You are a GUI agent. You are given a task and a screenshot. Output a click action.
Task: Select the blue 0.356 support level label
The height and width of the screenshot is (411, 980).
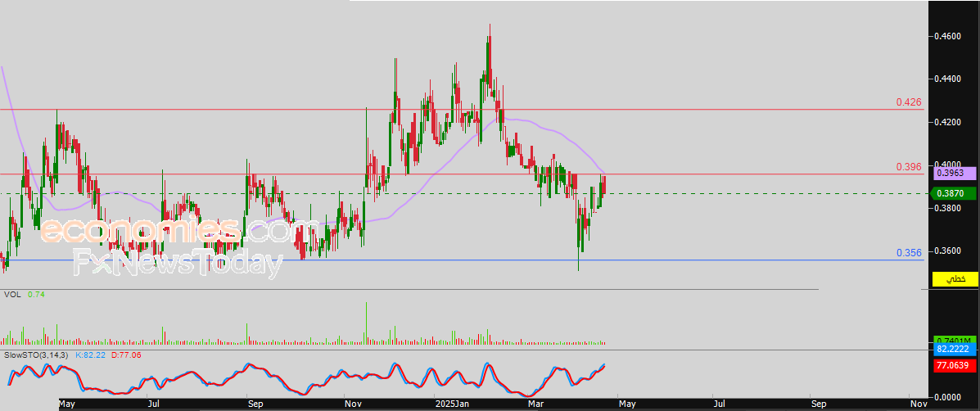tap(909, 253)
